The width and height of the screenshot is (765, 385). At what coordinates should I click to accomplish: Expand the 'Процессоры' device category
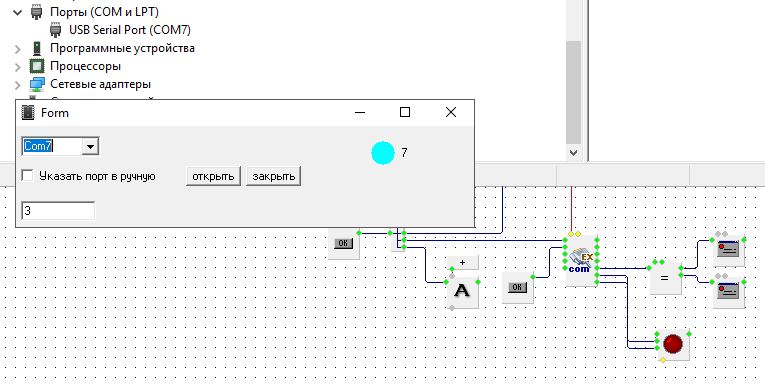[18, 66]
